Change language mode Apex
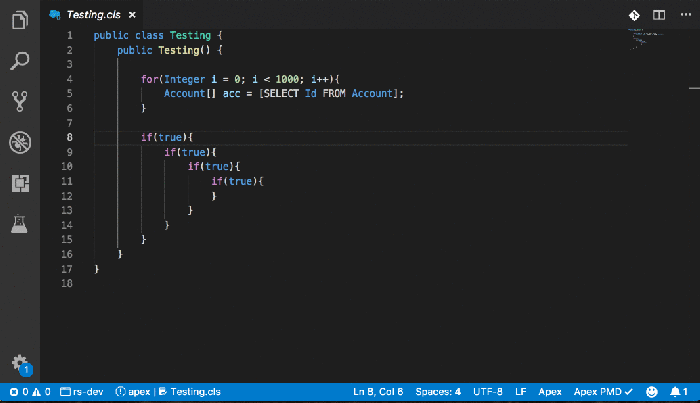The height and width of the screenshot is (403, 700). (550, 392)
